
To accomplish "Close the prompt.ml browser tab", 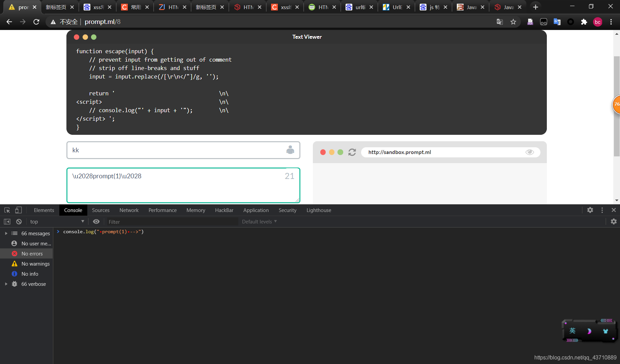I will point(34,7).
